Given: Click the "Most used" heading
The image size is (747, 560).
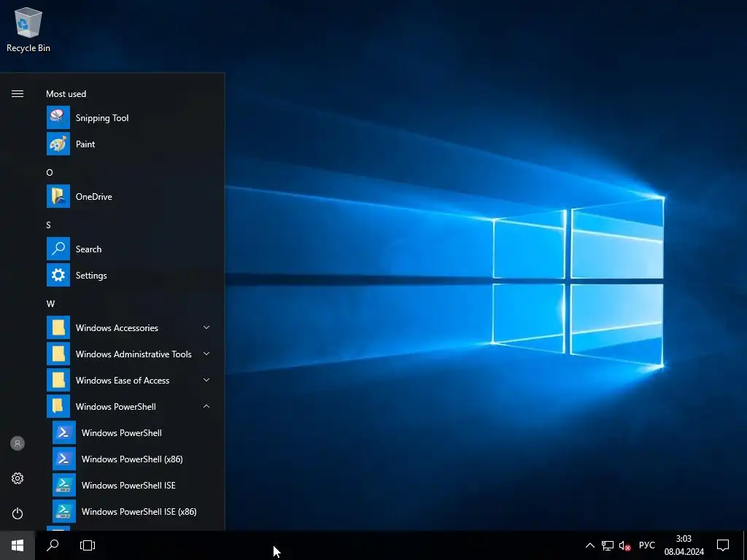Looking at the screenshot, I should 66,94.
